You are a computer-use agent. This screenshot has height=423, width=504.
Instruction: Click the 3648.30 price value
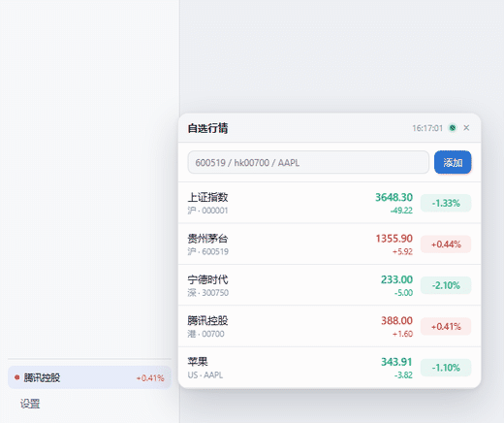click(x=394, y=197)
